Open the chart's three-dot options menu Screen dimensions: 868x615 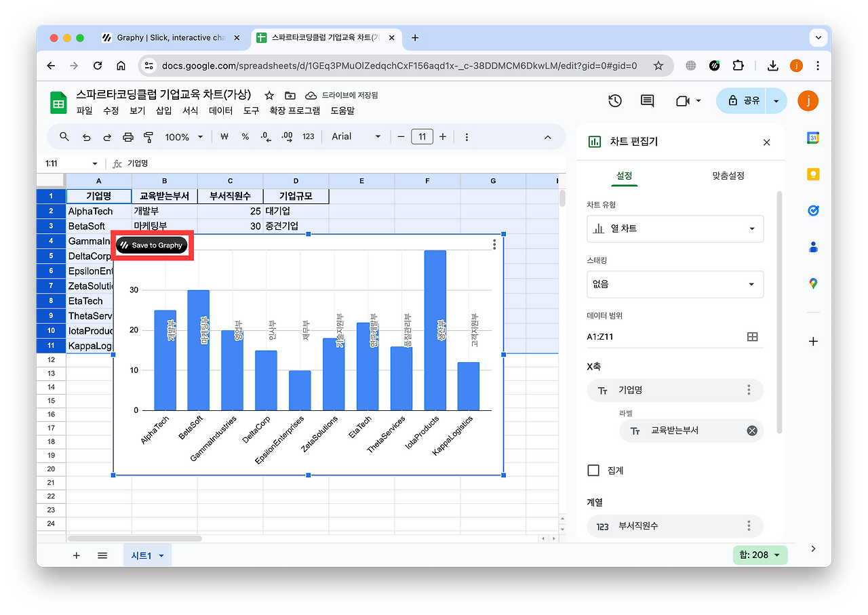[x=494, y=244]
